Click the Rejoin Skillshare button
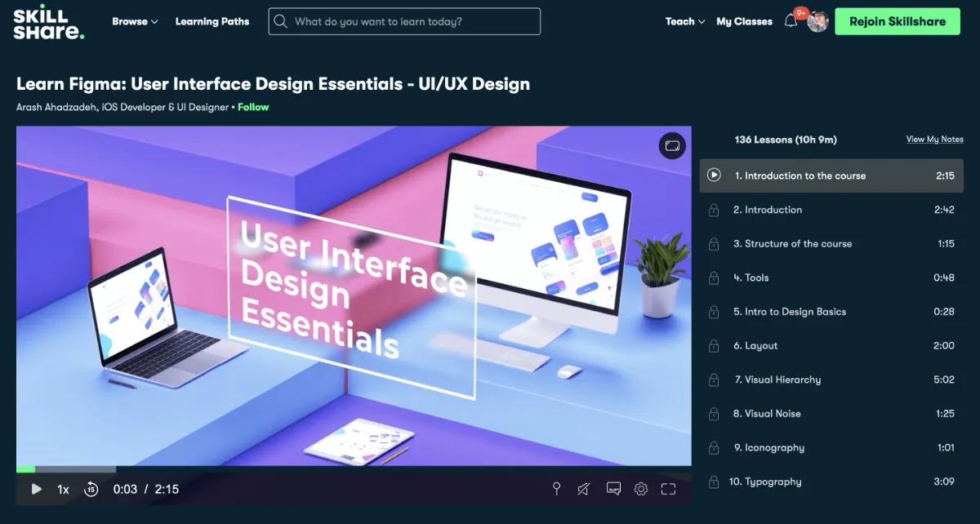Viewport: 980px width, 524px height. 897,21
